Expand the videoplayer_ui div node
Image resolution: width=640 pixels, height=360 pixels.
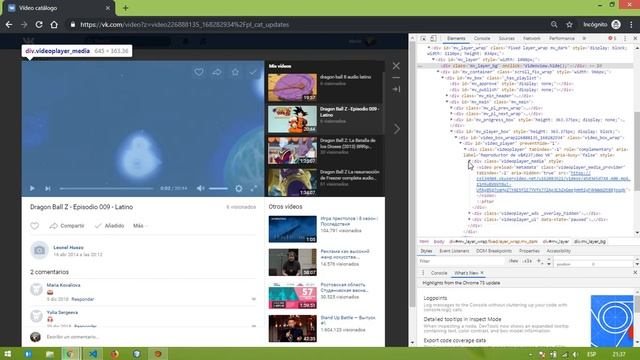[469, 220]
